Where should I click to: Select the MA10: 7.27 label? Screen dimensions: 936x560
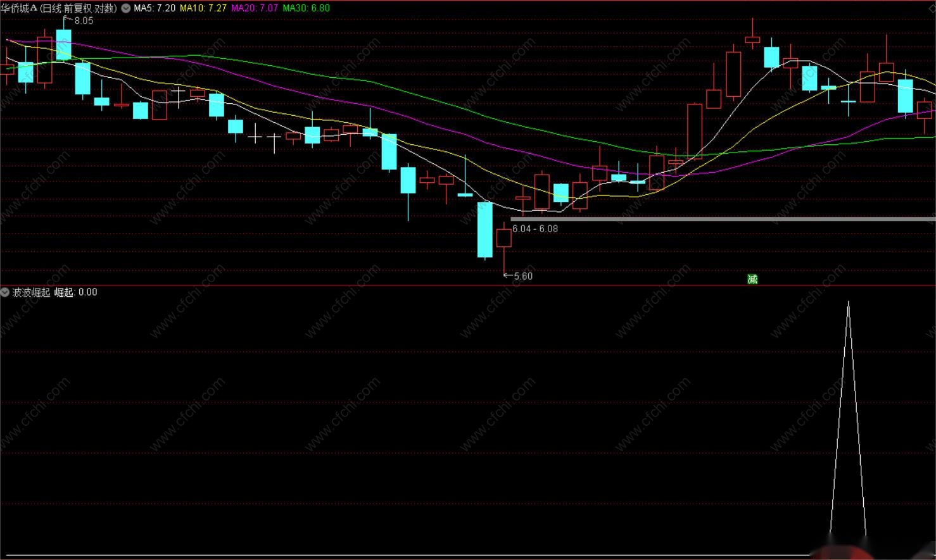(x=203, y=8)
